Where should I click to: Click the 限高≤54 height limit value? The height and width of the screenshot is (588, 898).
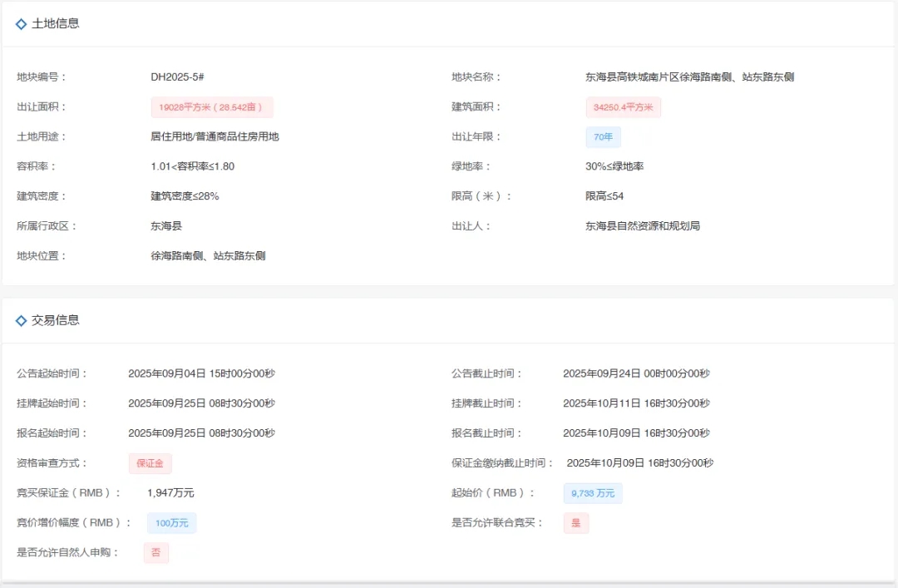click(x=604, y=196)
